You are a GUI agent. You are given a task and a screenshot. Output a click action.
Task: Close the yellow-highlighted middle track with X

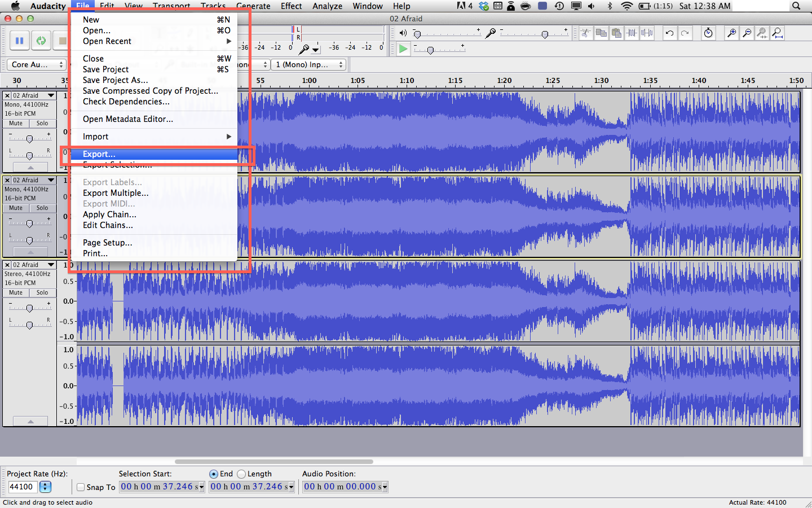click(7, 180)
